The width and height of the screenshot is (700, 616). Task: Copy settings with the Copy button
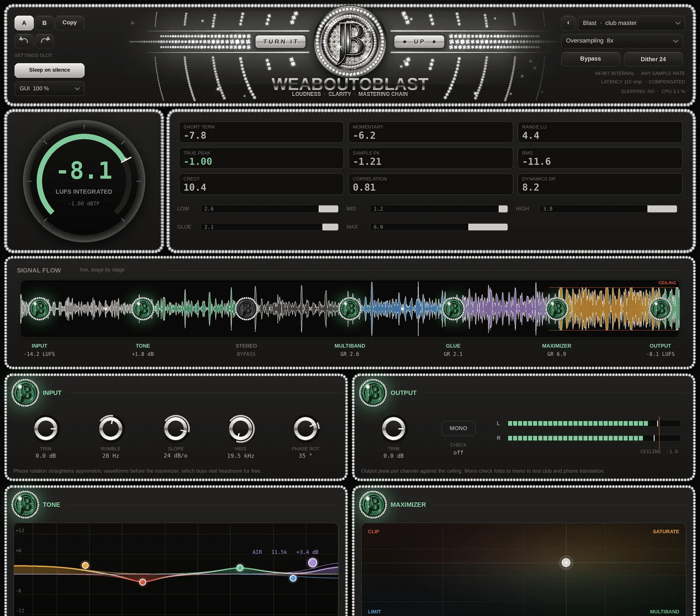click(x=69, y=23)
